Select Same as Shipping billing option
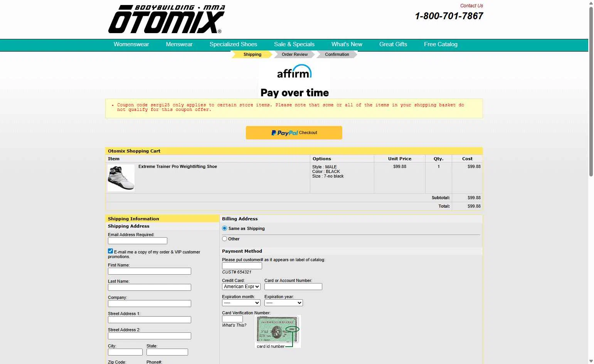This screenshot has width=594, height=364. (225, 228)
